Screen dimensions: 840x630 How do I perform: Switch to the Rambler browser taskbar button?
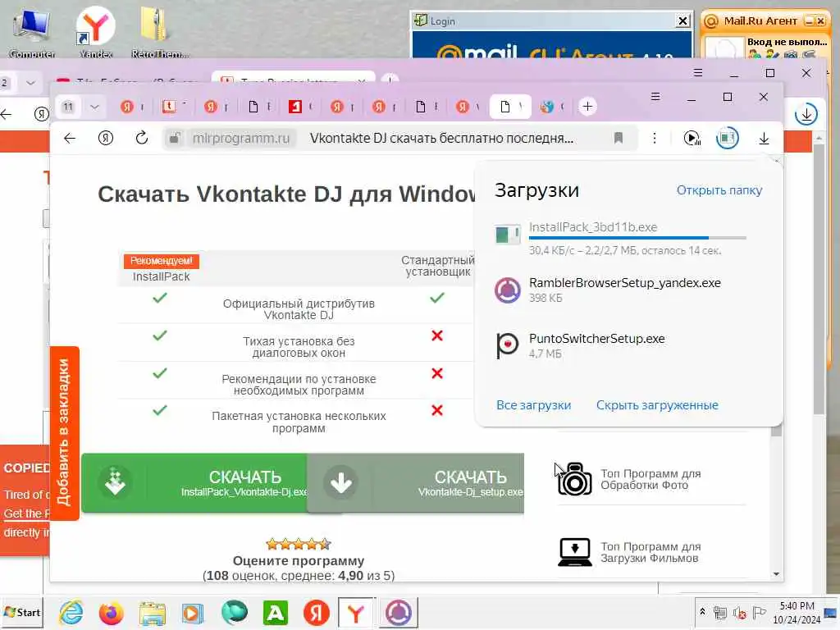coord(399,612)
